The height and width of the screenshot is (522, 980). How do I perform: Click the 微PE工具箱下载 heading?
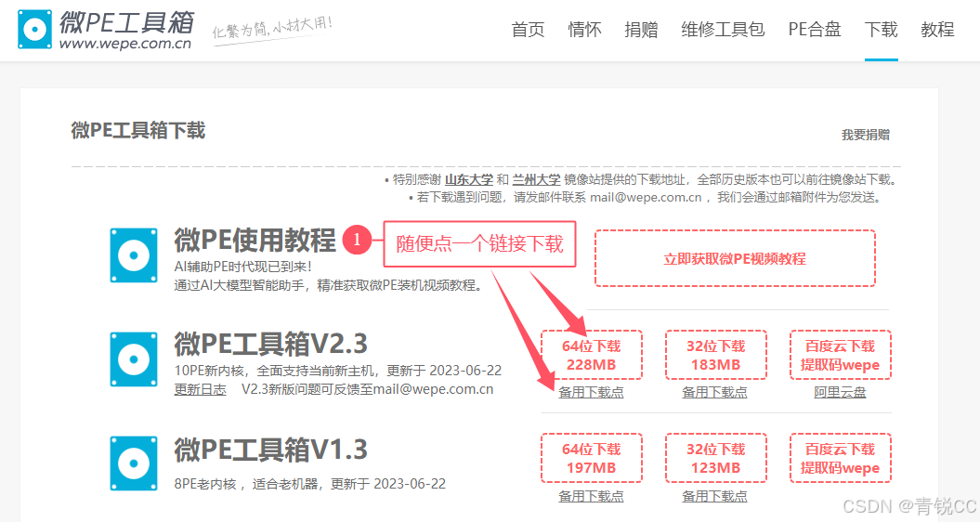[138, 130]
